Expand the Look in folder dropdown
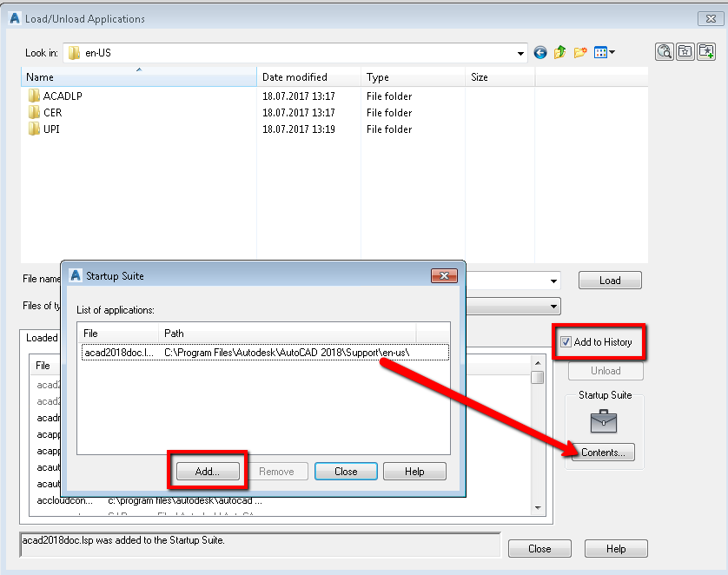 [520, 53]
